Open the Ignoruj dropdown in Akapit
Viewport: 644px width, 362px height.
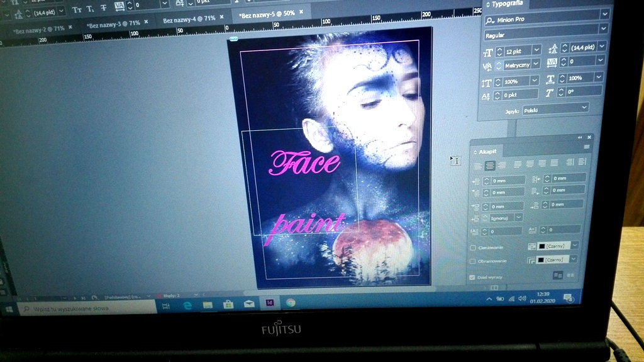(x=518, y=217)
